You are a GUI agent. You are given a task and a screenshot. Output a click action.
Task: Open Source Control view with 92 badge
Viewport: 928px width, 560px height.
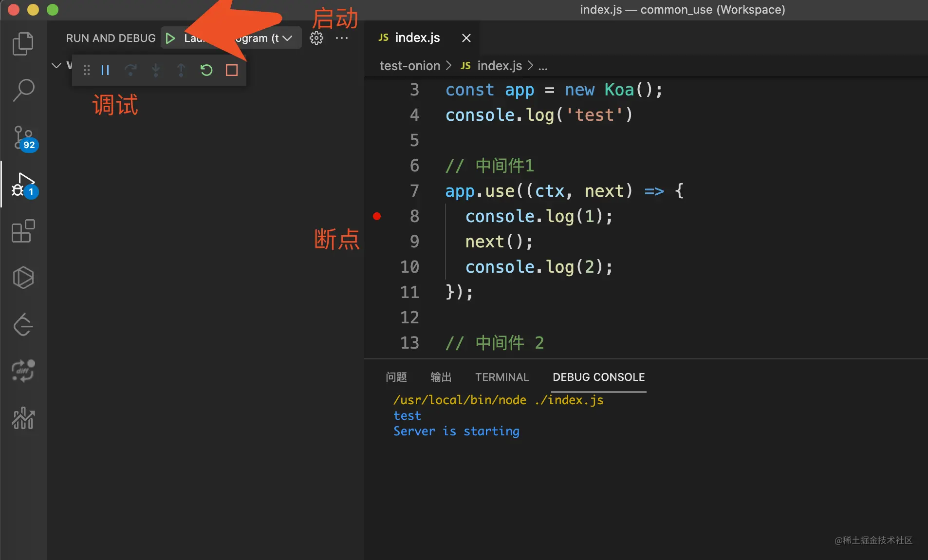pos(24,138)
